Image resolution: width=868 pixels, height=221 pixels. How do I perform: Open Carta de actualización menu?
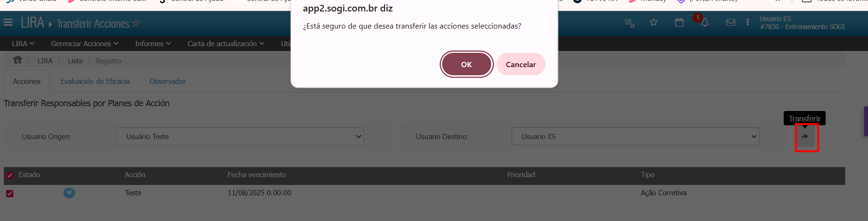225,43
